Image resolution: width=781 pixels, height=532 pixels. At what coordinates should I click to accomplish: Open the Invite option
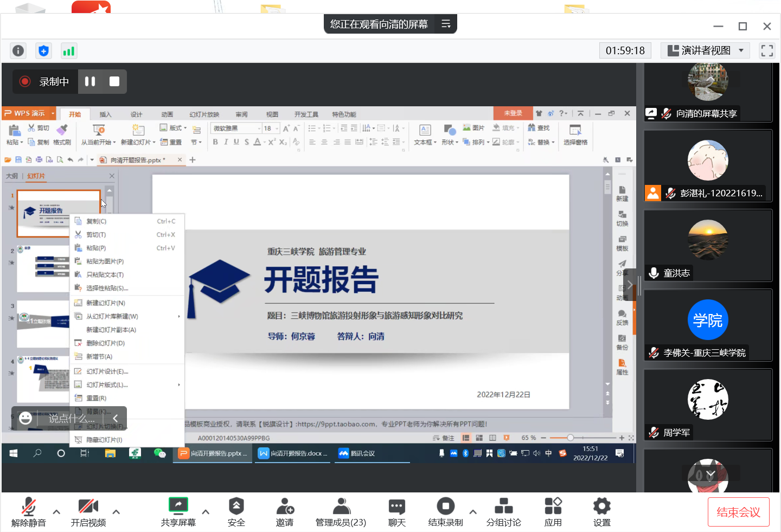[285, 512]
